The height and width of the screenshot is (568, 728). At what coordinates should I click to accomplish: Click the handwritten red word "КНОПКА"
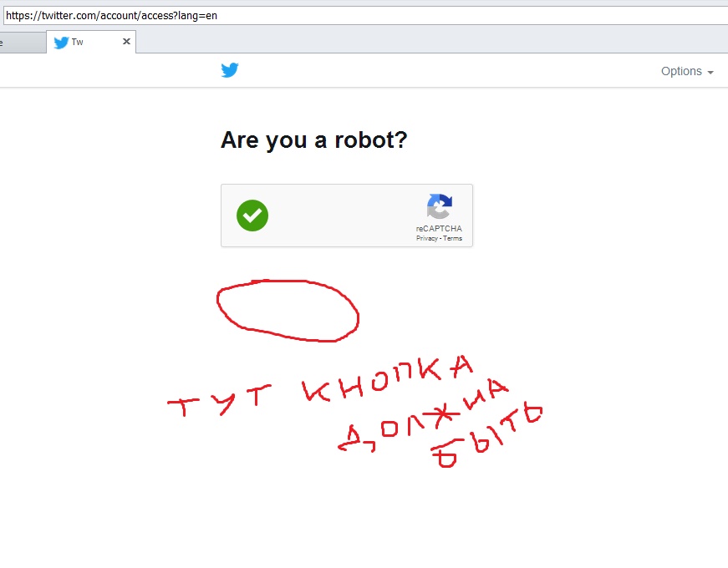(x=388, y=378)
